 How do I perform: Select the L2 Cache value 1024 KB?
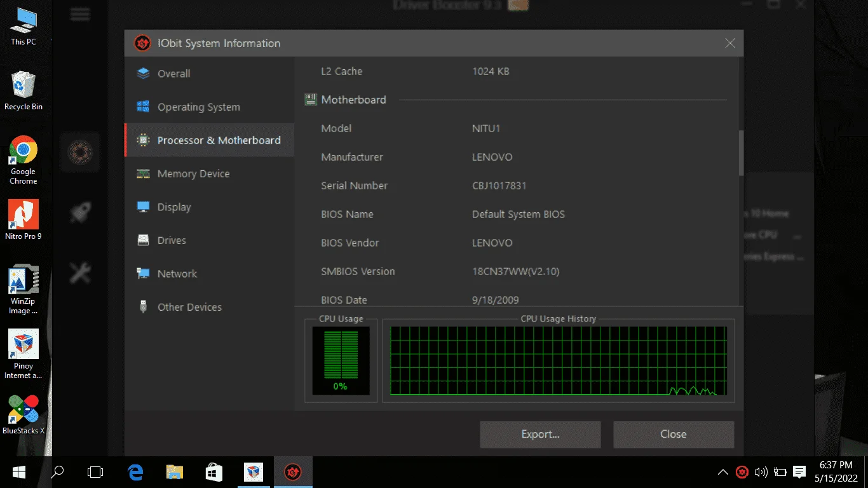coord(491,71)
